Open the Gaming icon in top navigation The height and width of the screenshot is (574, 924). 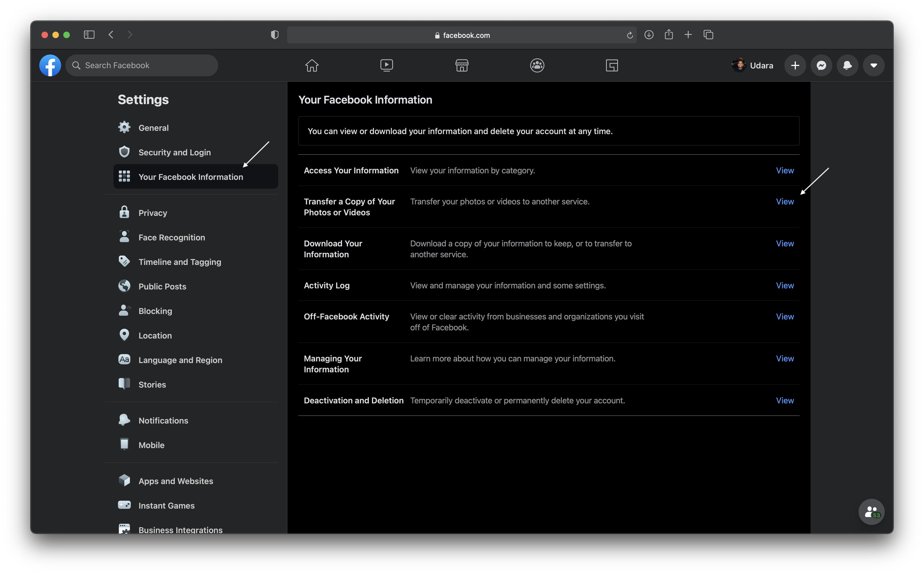click(x=612, y=65)
